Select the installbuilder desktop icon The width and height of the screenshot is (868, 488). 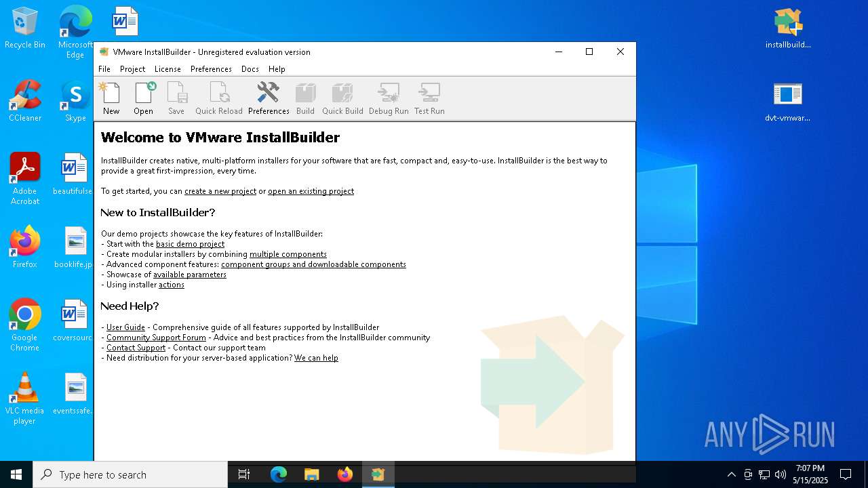[788, 28]
